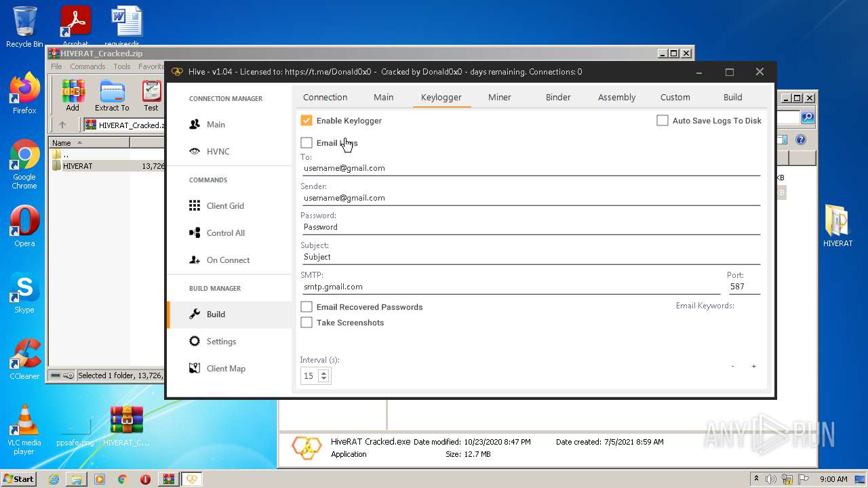Click the Start button

(x=18, y=479)
